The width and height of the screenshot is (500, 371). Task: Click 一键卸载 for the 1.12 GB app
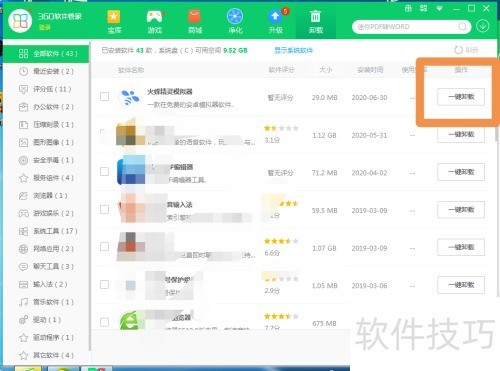461,135
